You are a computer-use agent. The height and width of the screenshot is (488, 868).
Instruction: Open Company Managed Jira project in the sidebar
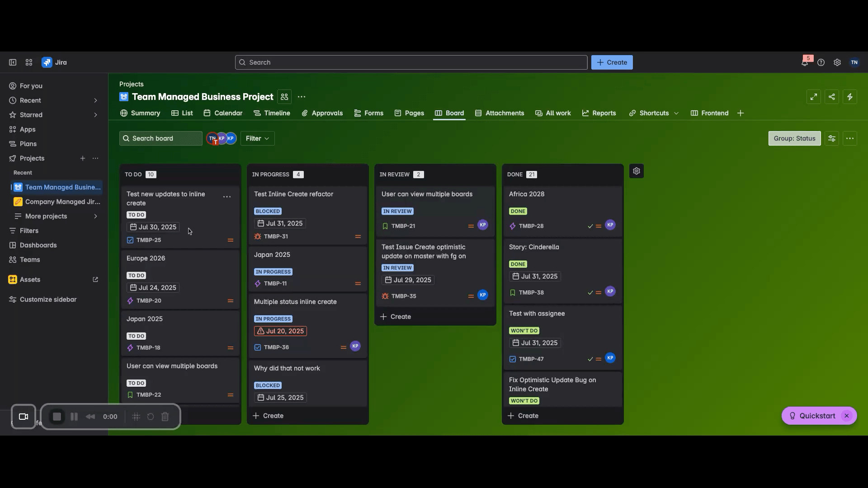57,202
